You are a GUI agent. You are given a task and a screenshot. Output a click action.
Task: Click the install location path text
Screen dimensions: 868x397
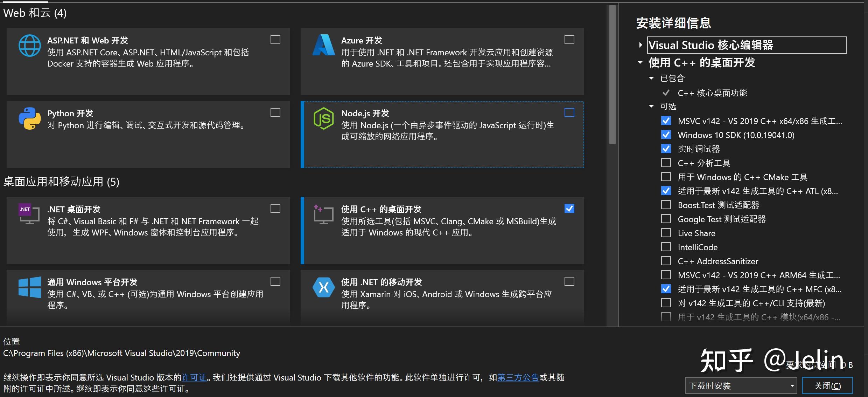(122, 353)
